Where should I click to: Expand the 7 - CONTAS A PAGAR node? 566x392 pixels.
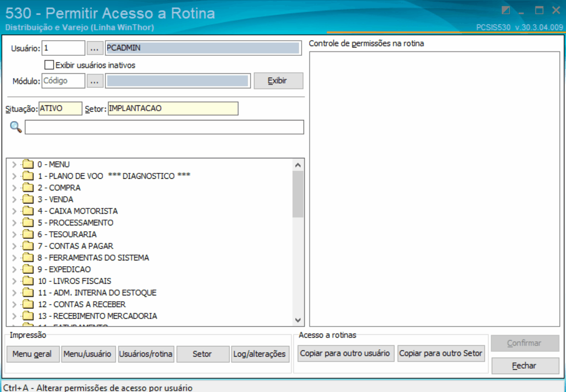[x=14, y=246]
